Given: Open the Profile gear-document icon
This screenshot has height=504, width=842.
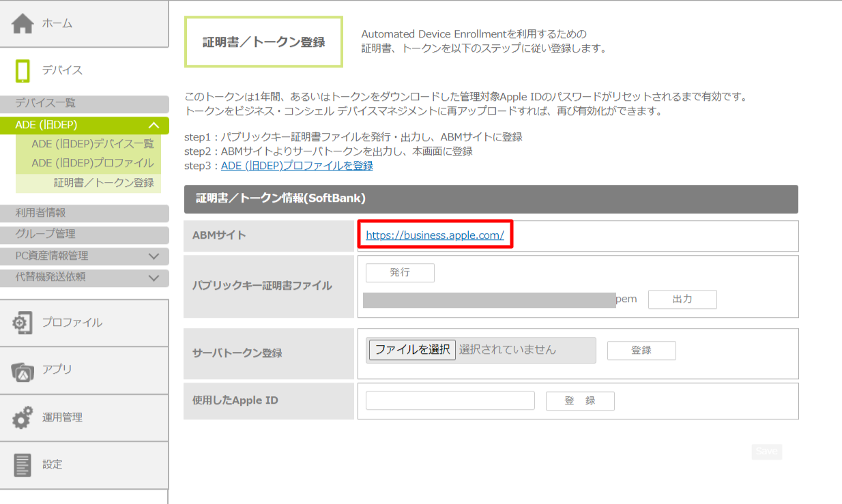Looking at the screenshot, I should [x=23, y=323].
